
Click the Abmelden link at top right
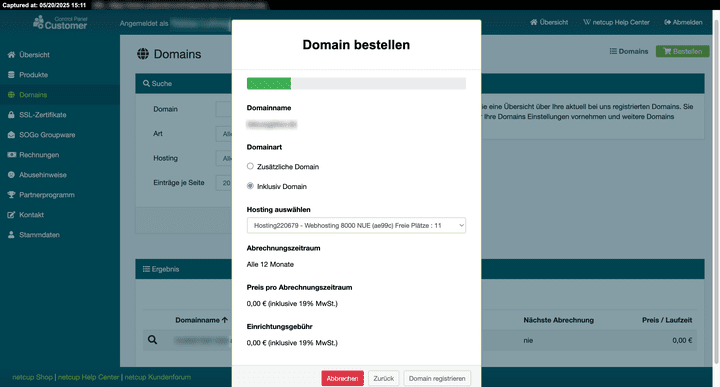click(683, 22)
